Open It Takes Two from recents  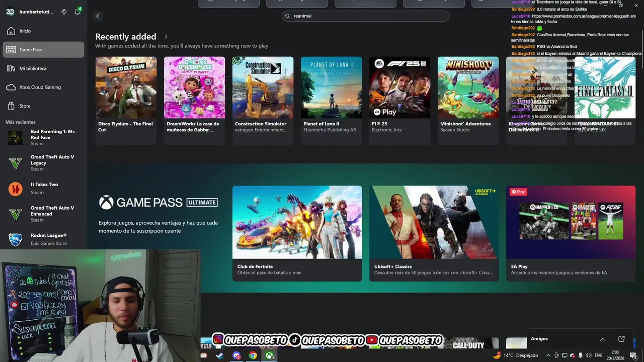pos(43,189)
